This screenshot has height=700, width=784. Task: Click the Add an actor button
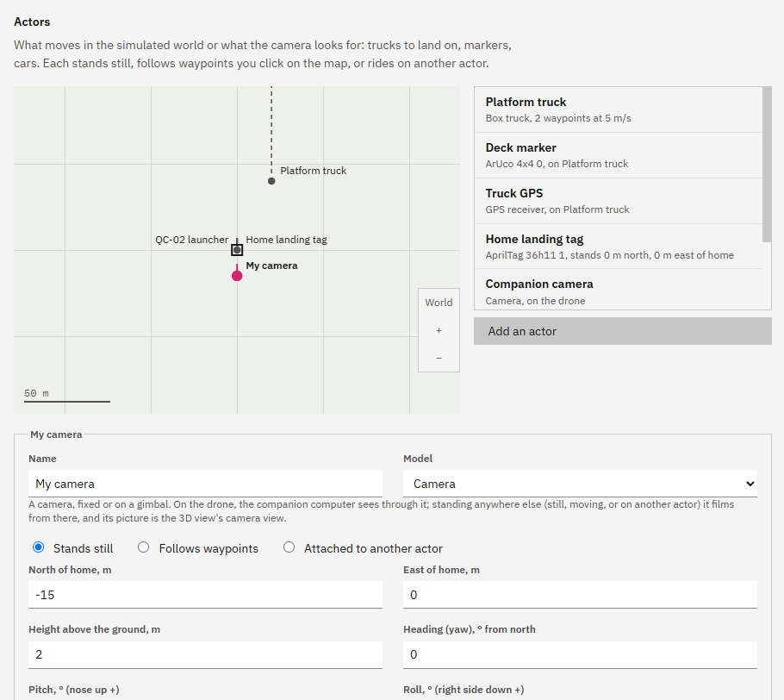click(x=623, y=331)
